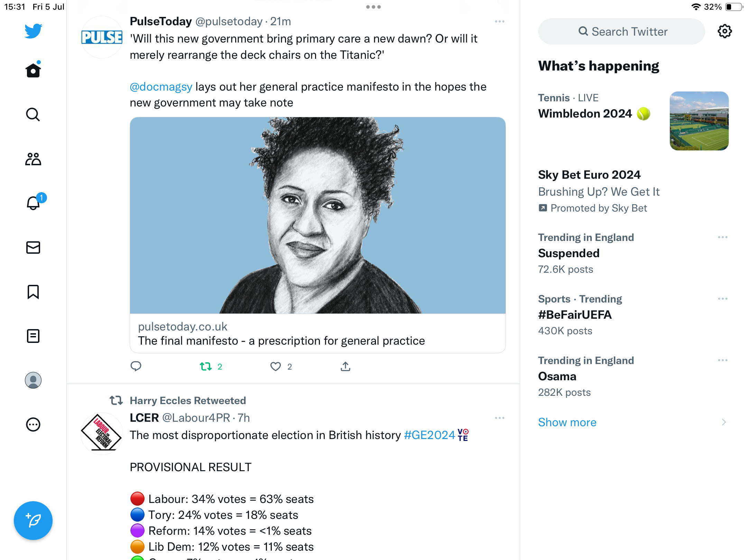Open the profile avatar icon
The height and width of the screenshot is (560, 747).
[x=33, y=380]
